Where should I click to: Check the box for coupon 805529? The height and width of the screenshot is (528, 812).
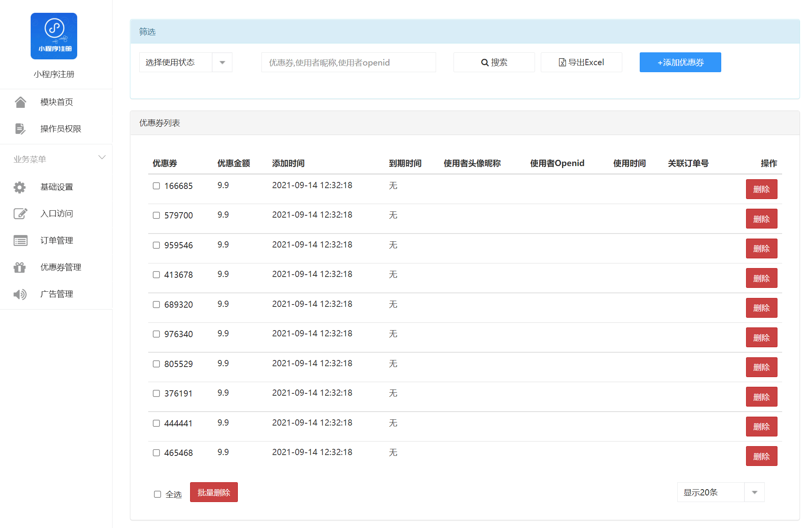pos(156,364)
